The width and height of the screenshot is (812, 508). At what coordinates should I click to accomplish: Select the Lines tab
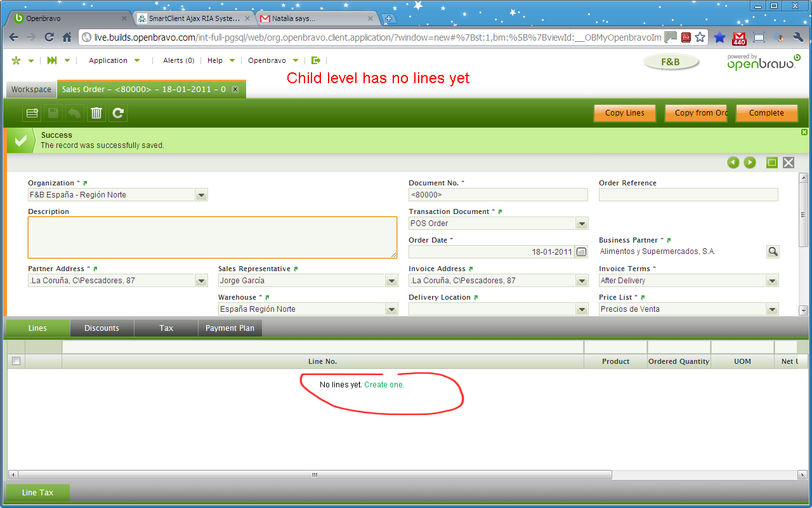click(x=37, y=328)
